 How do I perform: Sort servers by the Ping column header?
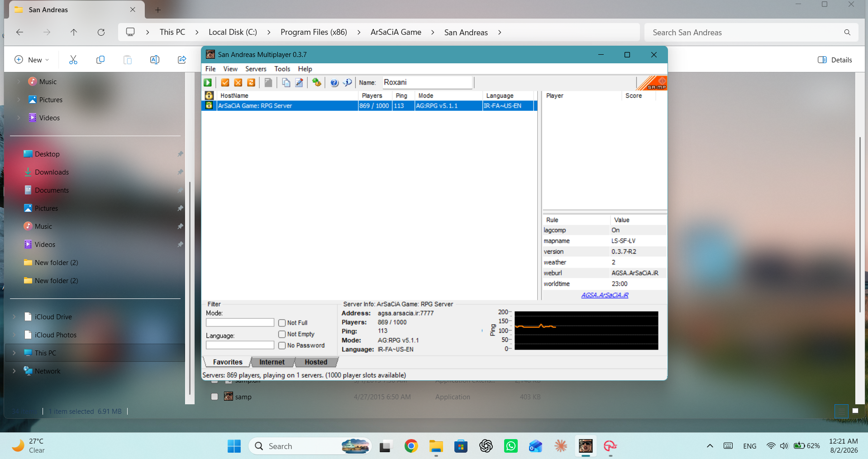click(x=403, y=95)
